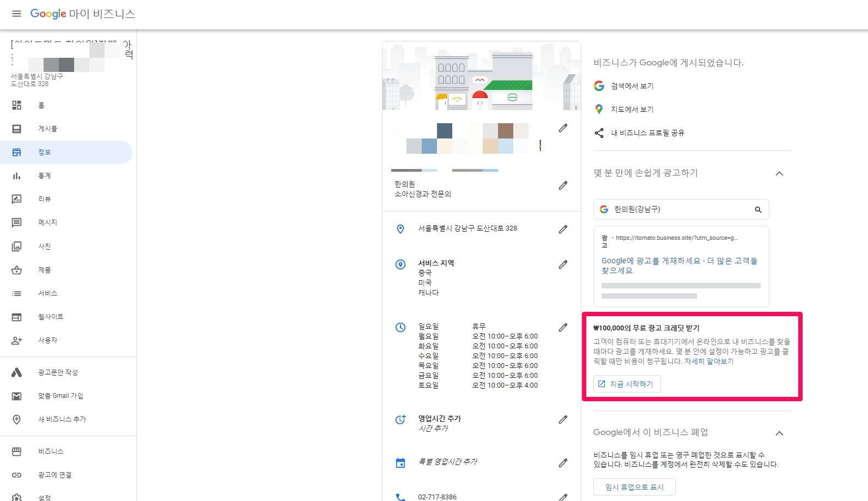
Task: Click the search magnifier in ad preview
Action: point(758,210)
